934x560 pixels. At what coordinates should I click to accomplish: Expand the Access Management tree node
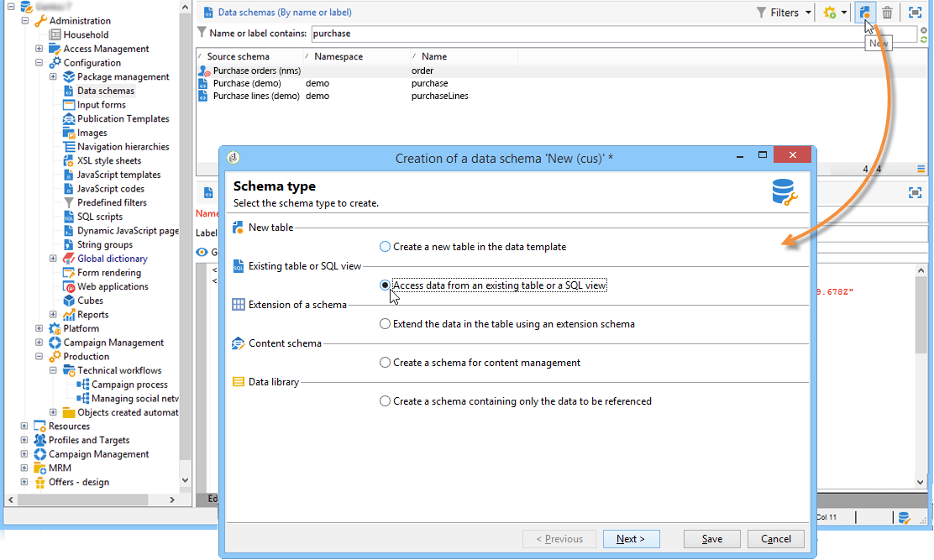[39, 49]
